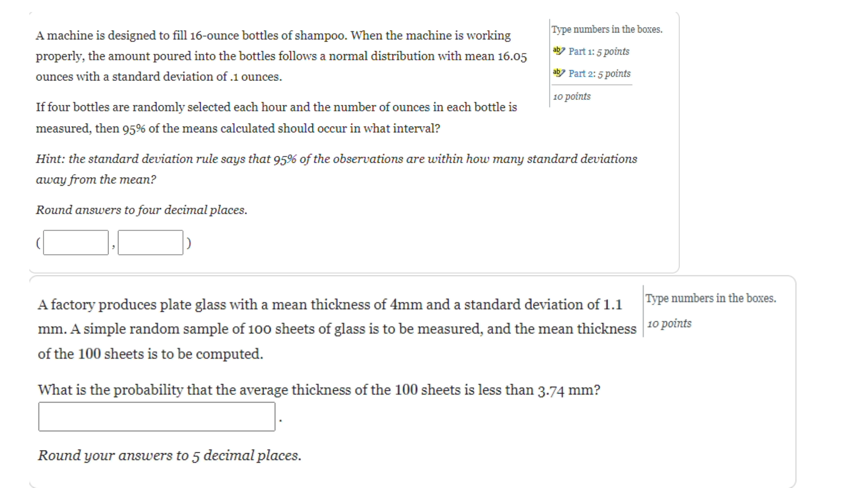The width and height of the screenshot is (868, 488).
Task: Click 'Round your answers to 5 decimal places' note
Action: pyautogui.click(x=170, y=455)
